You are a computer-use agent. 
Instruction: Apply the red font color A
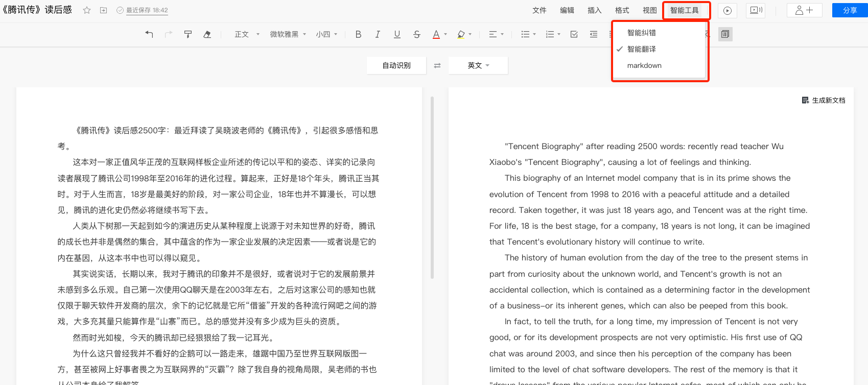(436, 34)
